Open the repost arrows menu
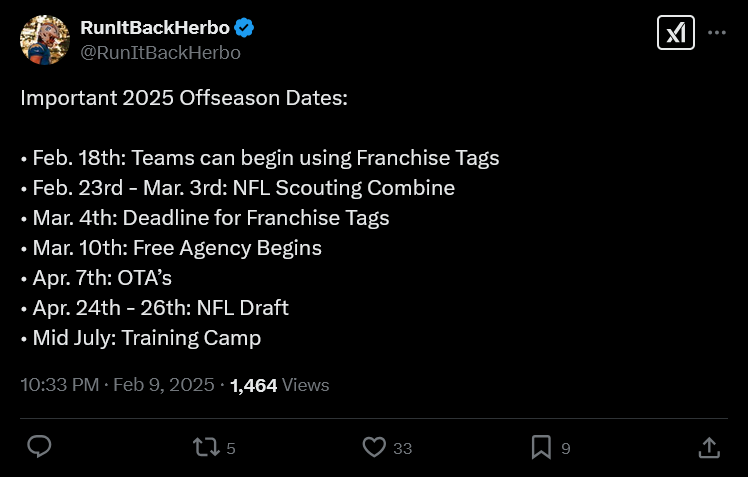 205,447
